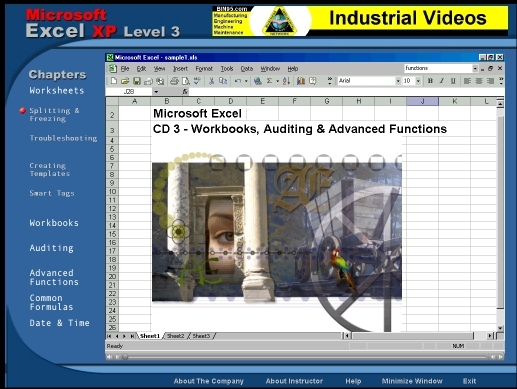The width and height of the screenshot is (517, 389).
Task: Click the Open folder icon in toolbar
Action: point(125,81)
